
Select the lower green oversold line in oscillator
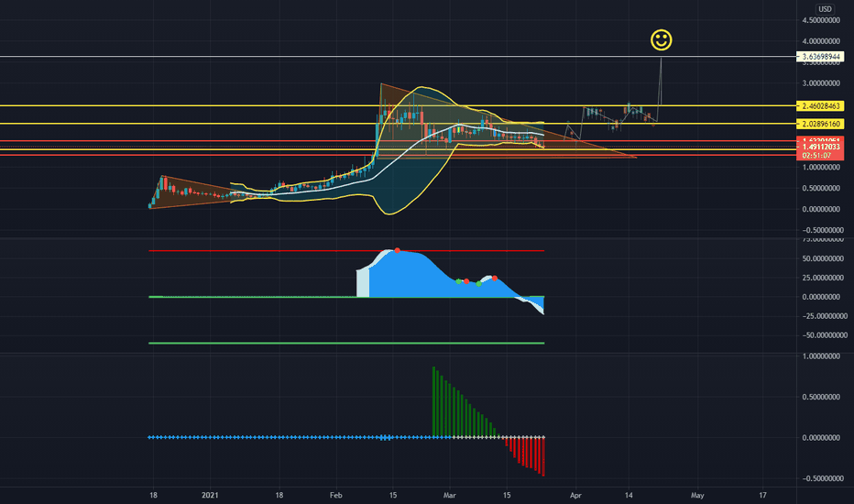pyautogui.click(x=346, y=344)
